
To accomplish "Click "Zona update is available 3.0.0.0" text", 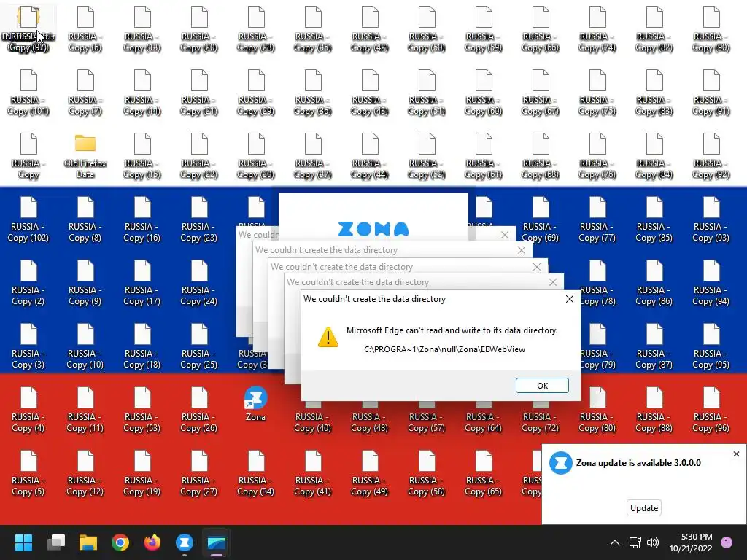I will [x=638, y=463].
